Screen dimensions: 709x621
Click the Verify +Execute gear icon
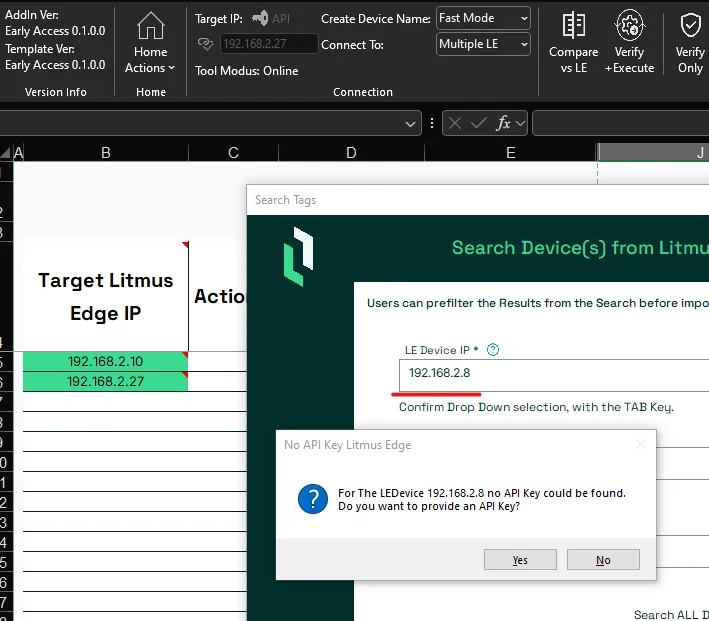[629, 25]
